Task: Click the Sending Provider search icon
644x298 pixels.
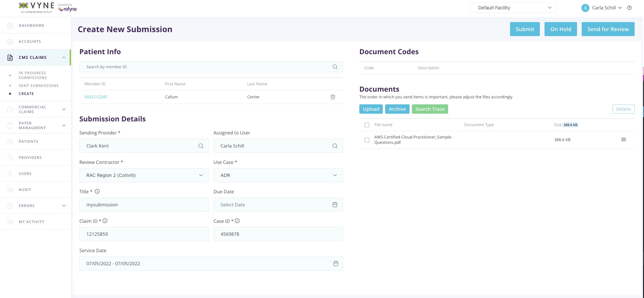Action: (201, 146)
